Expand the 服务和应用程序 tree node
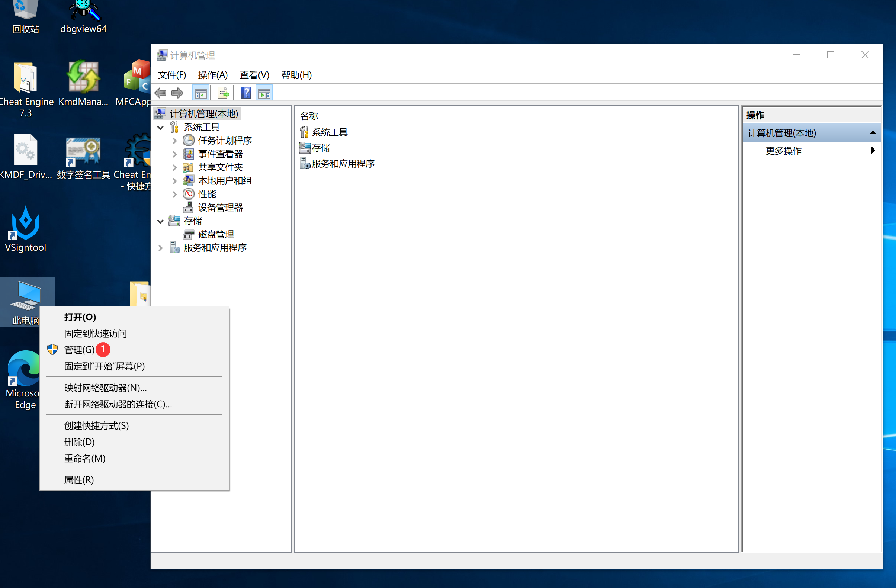This screenshot has height=588, width=896. 160,248
